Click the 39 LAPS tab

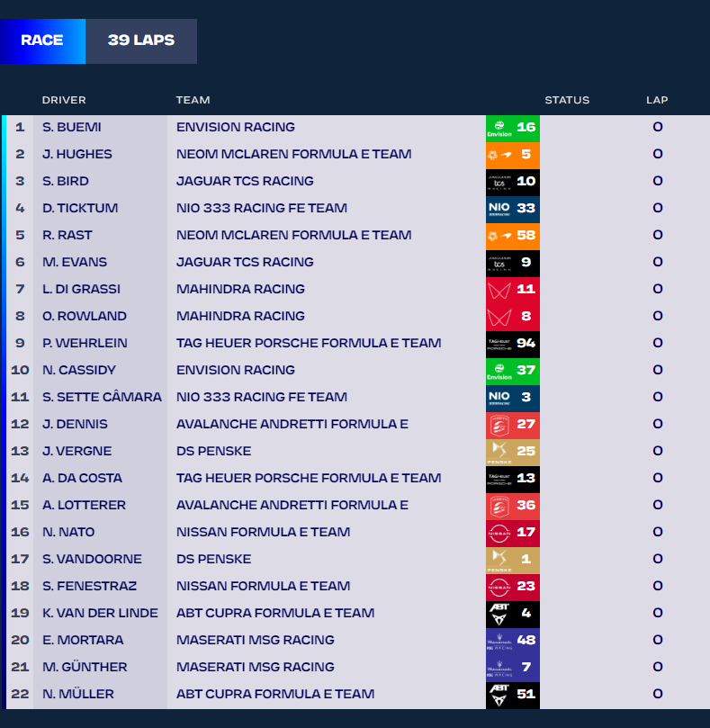(x=141, y=40)
